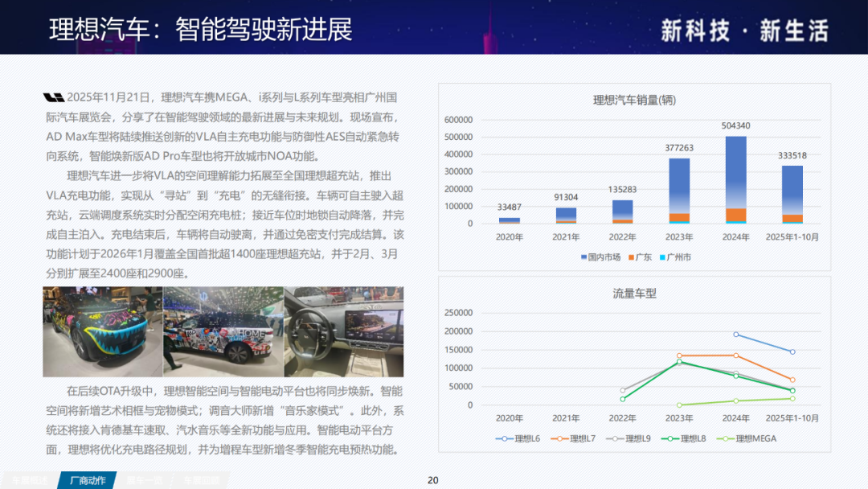Select the 车展概述 bottom tab
868x489 pixels.
pyautogui.click(x=30, y=480)
